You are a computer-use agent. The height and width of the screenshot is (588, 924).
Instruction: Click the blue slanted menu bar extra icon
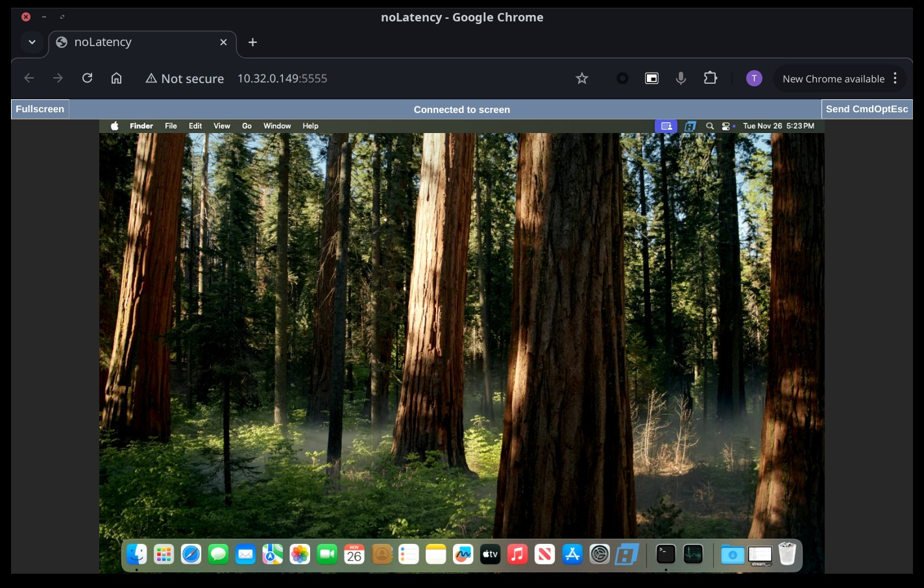coord(690,126)
